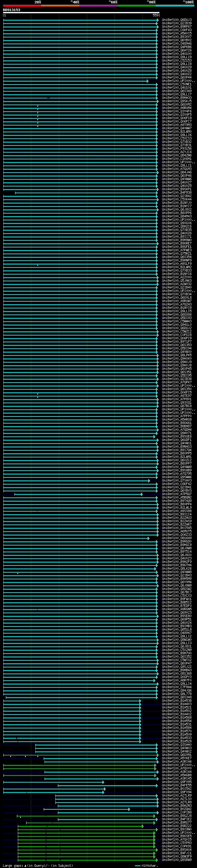Select the UniRef100_C0PI88 entry
197x868 pixels.
pos(177,812)
